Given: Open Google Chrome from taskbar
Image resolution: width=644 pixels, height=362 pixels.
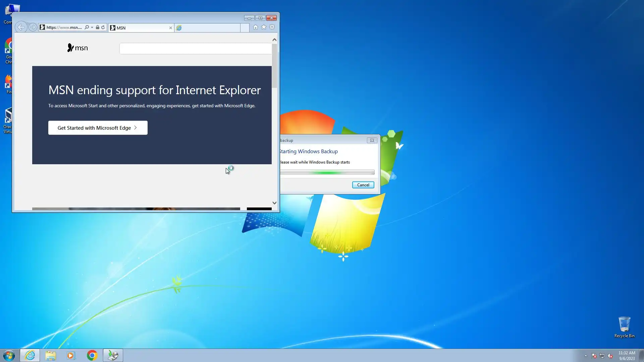Looking at the screenshot, I should click(92, 355).
